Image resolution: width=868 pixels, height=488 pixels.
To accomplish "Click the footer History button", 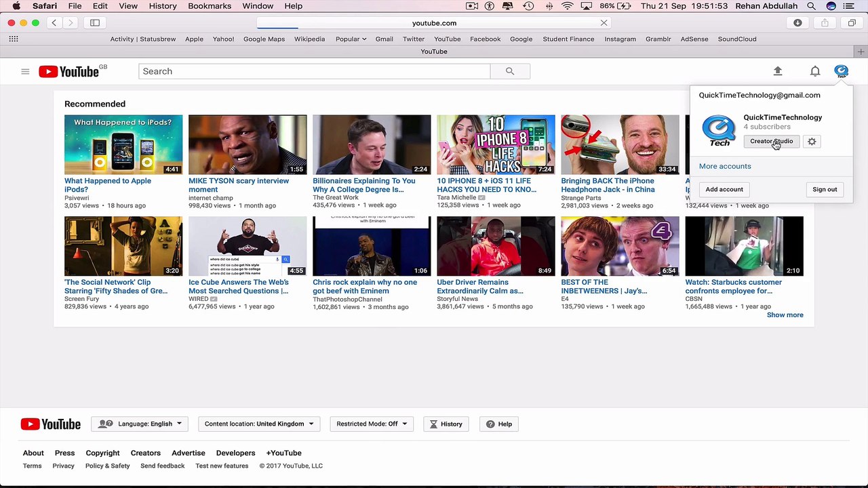I will [446, 424].
